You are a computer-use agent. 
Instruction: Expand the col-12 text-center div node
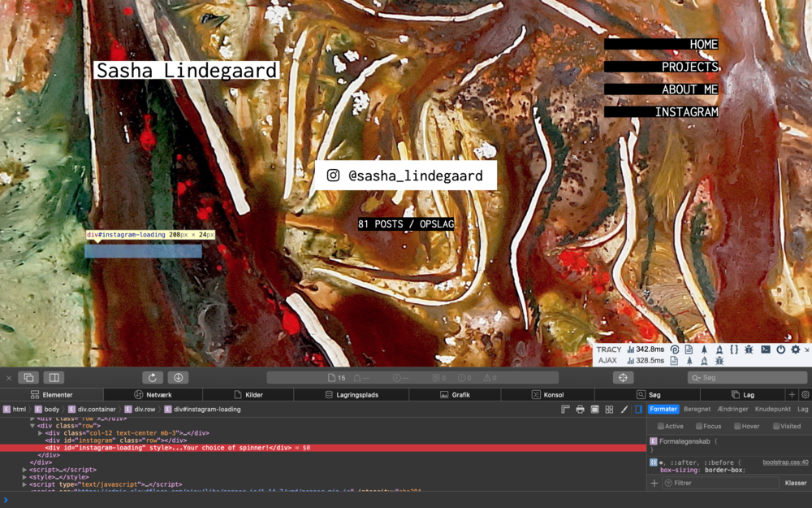[x=41, y=433]
